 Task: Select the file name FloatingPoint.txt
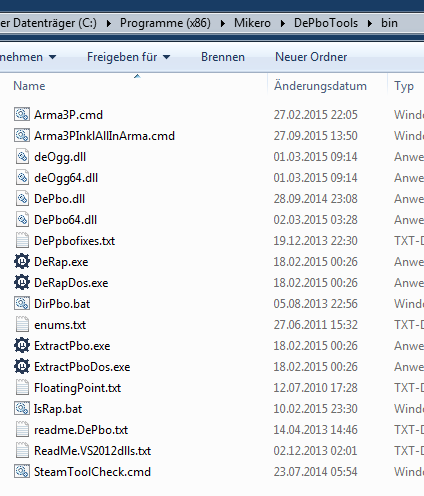77,388
